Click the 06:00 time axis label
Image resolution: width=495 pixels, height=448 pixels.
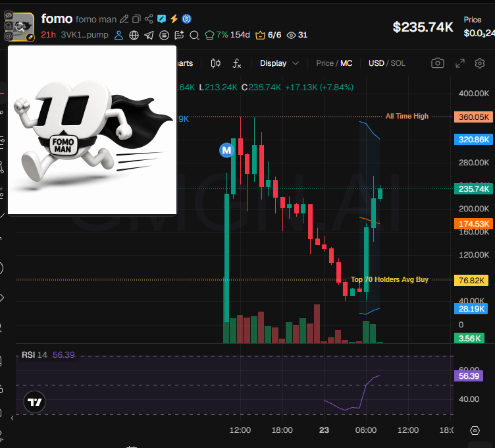[366, 430]
